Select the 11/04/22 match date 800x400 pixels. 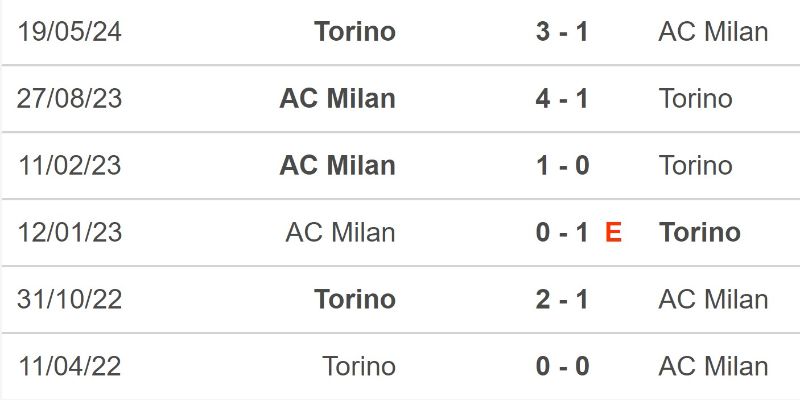click(x=69, y=367)
